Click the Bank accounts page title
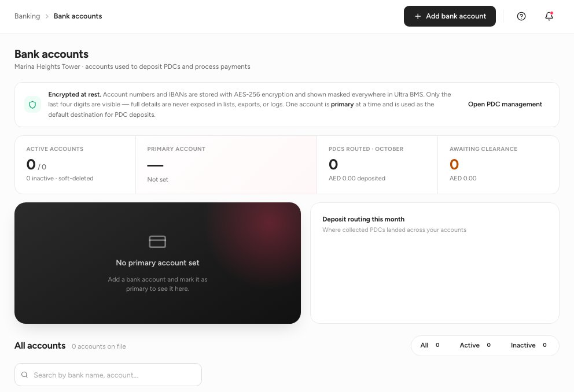 [51, 54]
